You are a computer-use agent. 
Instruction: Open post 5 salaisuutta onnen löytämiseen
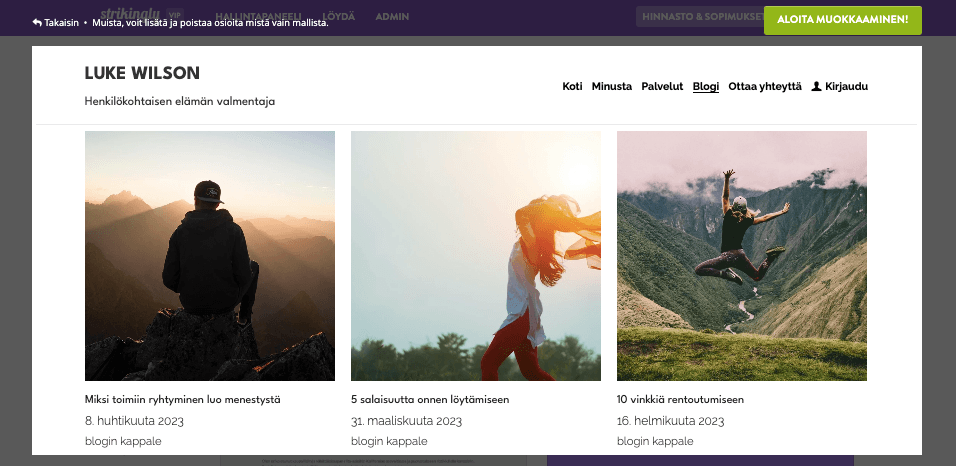tap(430, 400)
